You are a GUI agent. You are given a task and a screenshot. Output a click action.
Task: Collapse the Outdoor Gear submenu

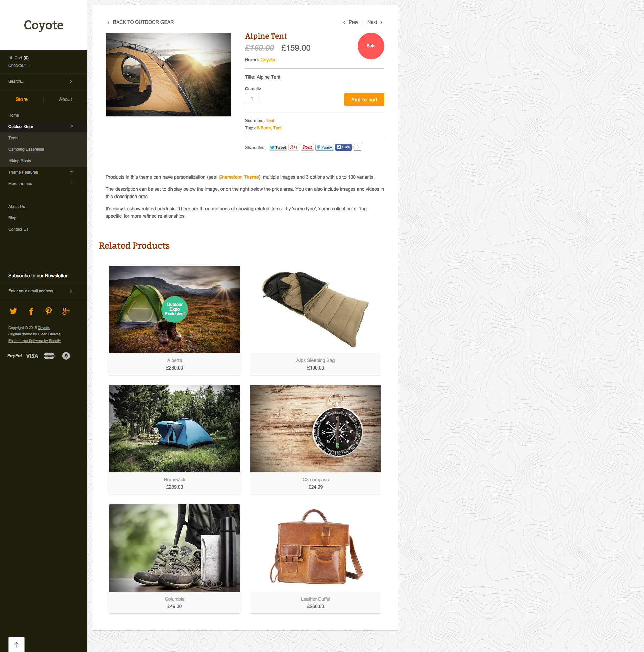[x=72, y=126]
